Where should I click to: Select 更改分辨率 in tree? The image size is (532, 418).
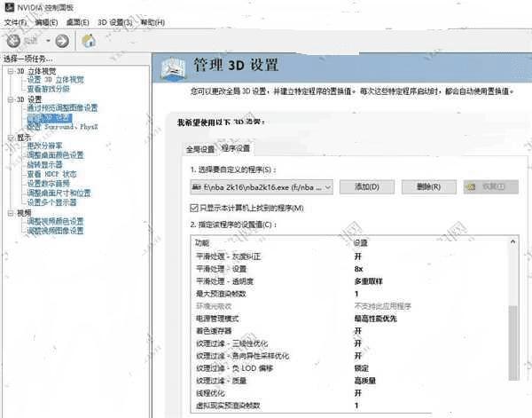point(45,146)
